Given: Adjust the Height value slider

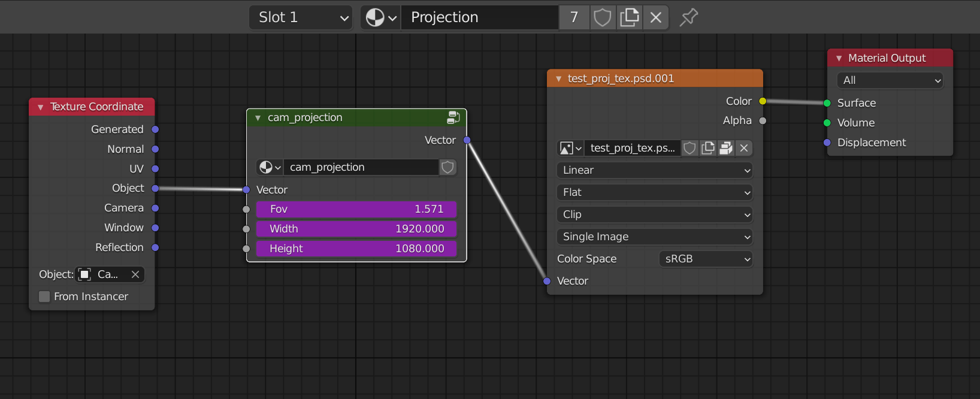Looking at the screenshot, I should coord(356,249).
